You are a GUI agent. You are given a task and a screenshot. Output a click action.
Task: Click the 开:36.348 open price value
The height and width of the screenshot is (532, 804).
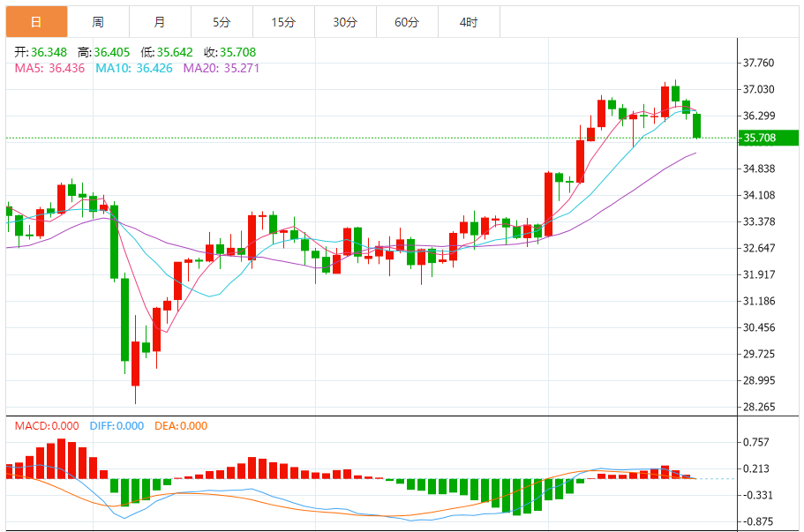41,52
